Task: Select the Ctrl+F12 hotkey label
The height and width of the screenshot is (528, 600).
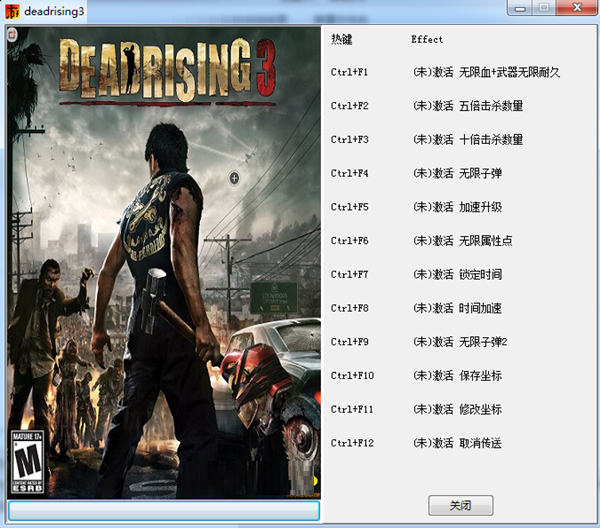Action: (x=352, y=443)
